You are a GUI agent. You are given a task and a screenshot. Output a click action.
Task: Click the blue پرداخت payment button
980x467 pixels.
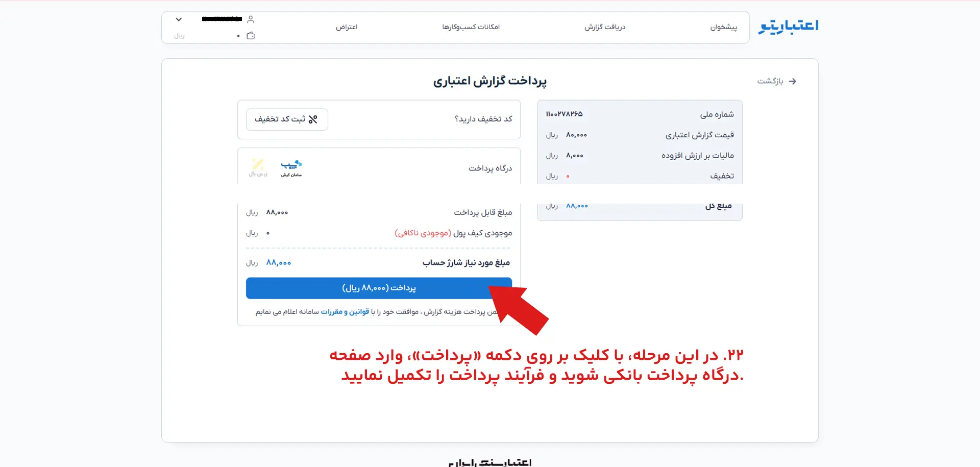point(379,288)
